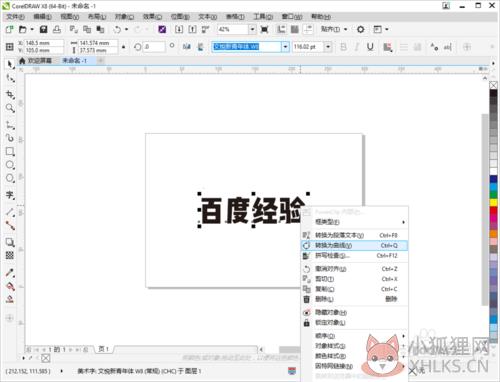This screenshot has height=382, width=500.
Task: Select the Shape tool
Action: 10,79
